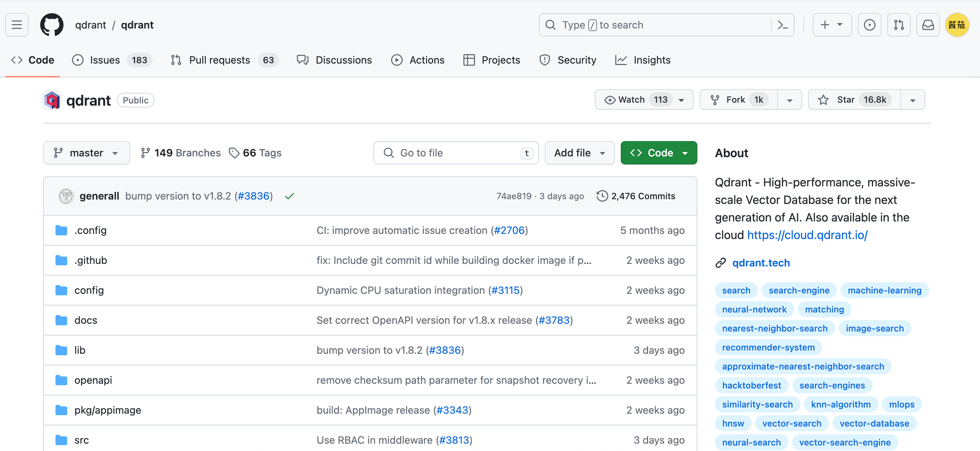Switch to the Projects tab
The image size is (980, 451).
point(491,60)
